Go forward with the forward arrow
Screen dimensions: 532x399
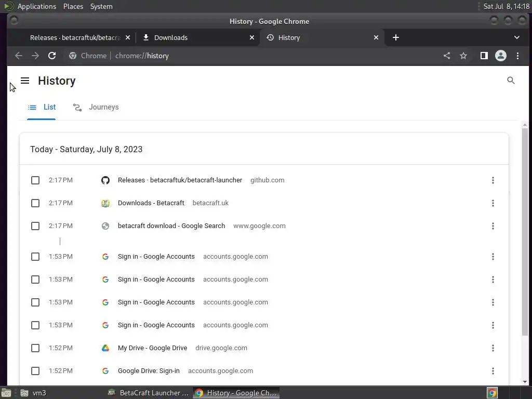pyautogui.click(x=35, y=56)
